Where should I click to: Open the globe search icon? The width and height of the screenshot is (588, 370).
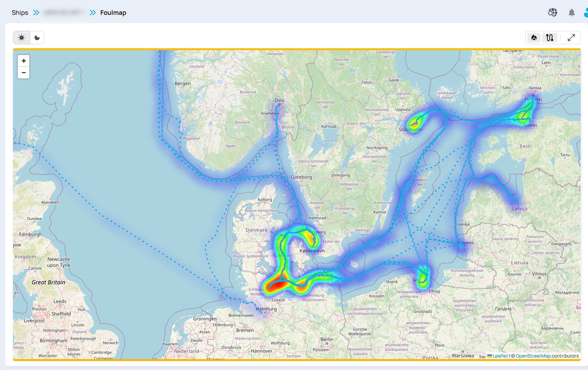point(553,12)
